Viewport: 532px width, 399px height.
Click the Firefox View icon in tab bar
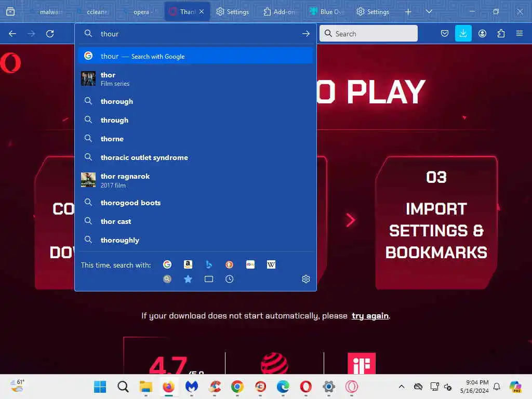pos(10,11)
